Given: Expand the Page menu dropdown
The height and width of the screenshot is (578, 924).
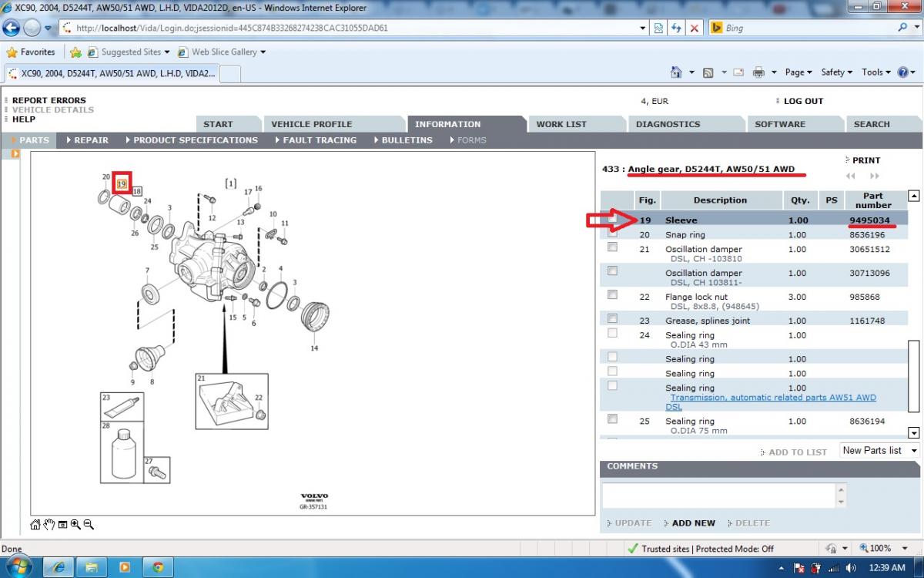Looking at the screenshot, I should click(798, 72).
